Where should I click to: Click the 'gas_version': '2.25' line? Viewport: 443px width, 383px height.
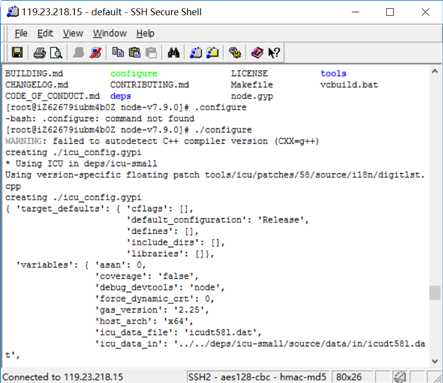[152, 310]
